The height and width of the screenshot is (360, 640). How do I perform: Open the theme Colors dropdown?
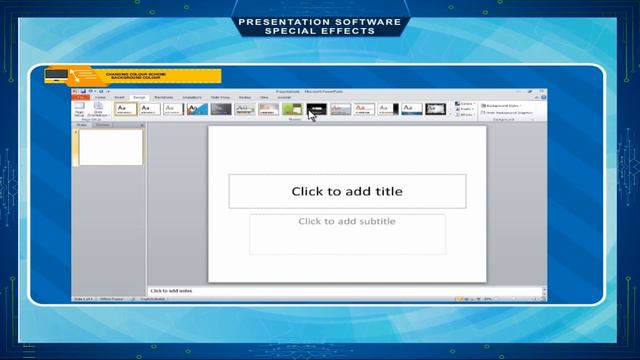(x=464, y=104)
